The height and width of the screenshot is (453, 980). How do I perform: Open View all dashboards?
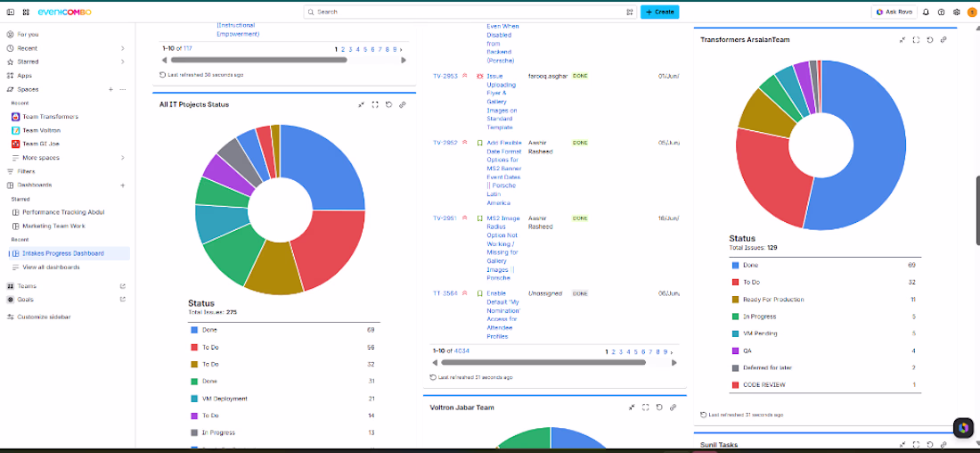(51, 268)
